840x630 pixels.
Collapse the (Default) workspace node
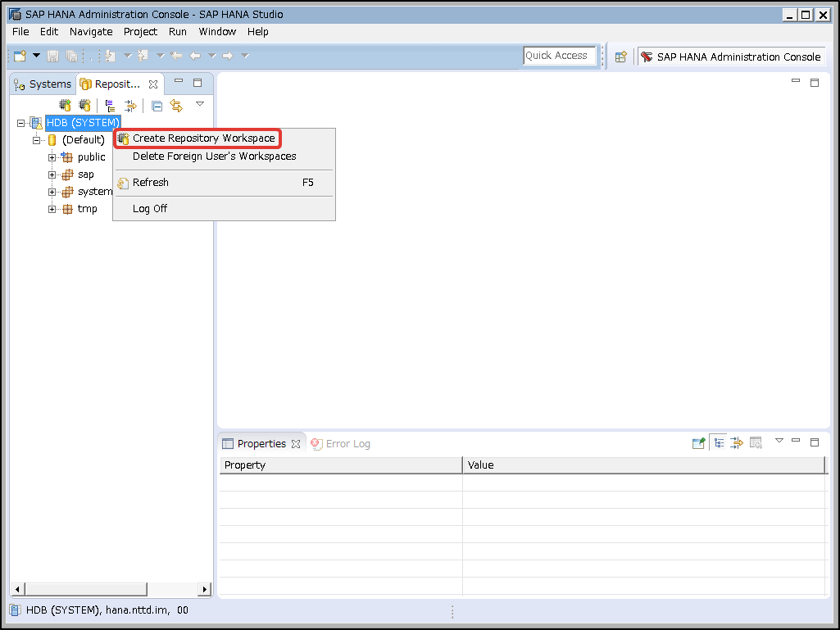[36, 140]
